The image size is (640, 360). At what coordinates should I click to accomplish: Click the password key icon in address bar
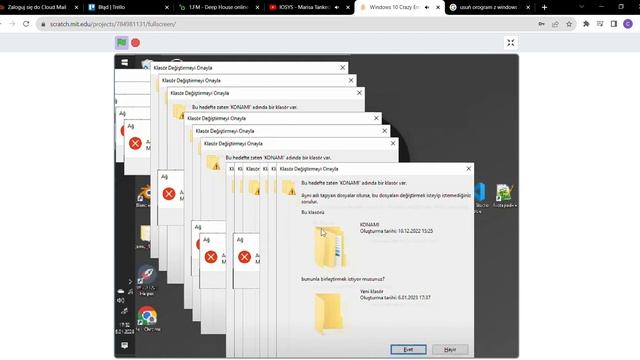[x=541, y=24]
